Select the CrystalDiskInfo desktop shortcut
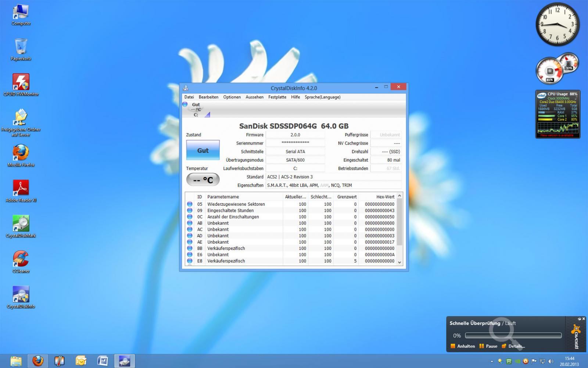588x368 pixels. coord(21,297)
